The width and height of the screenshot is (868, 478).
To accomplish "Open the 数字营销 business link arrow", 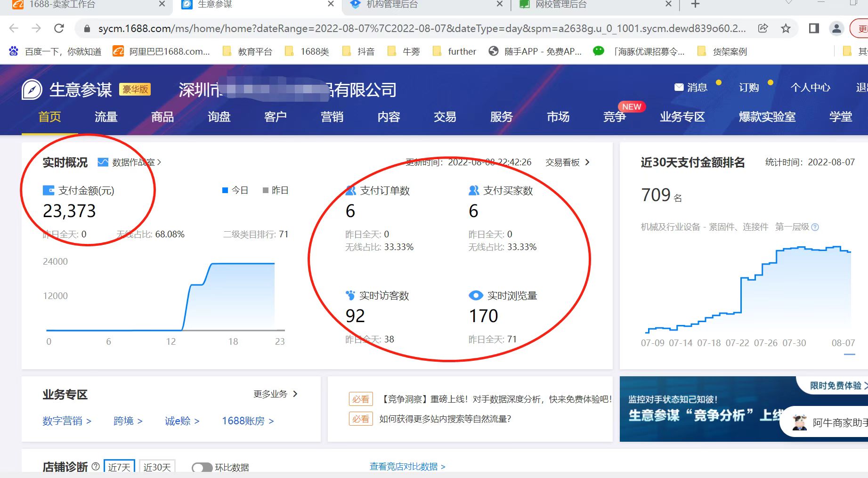I will pos(89,421).
